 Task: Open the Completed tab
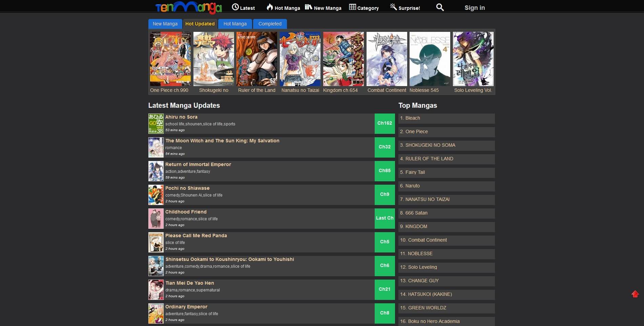tap(270, 24)
